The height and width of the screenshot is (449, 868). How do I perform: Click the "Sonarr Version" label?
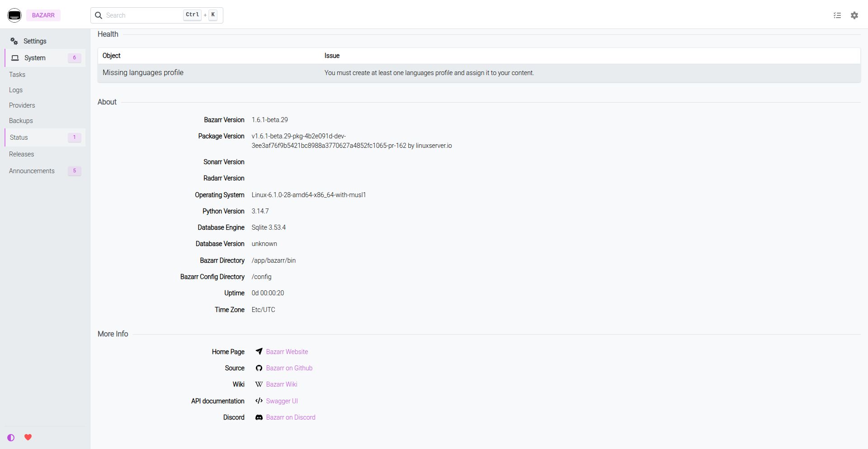click(x=224, y=162)
